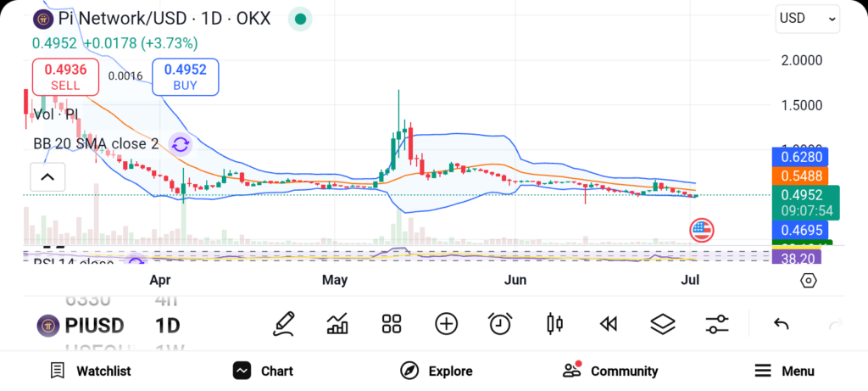Image resolution: width=868 pixels, height=391 pixels.
Task: Tap the blue 0.6280 upper band label
Action: (x=800, y=157)
